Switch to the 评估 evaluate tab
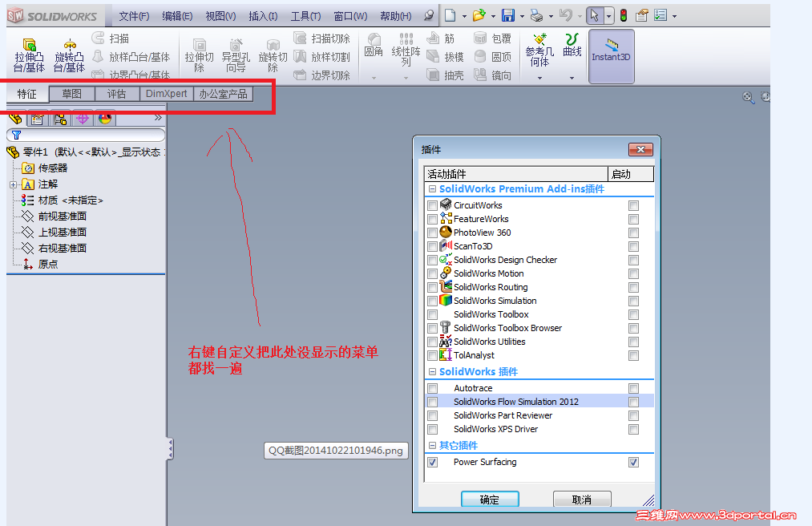 (x=117, y=94)
